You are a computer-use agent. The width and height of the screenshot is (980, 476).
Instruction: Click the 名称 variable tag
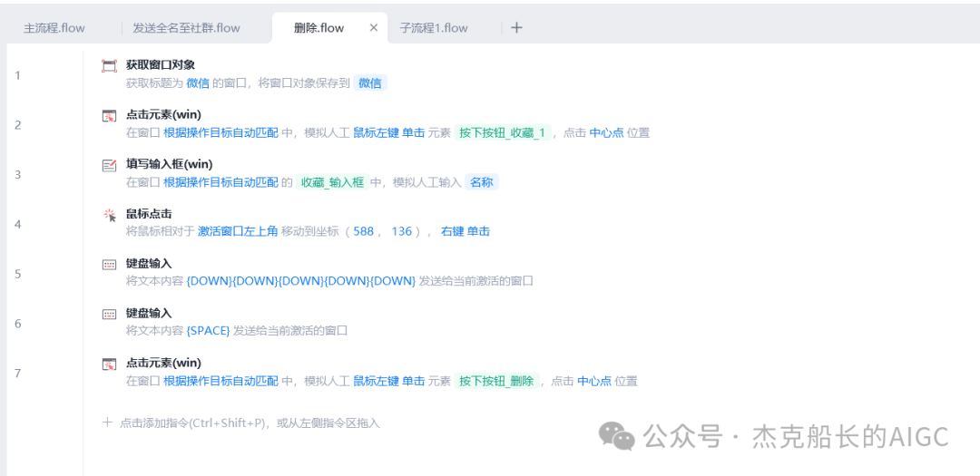tap(481, 181)
